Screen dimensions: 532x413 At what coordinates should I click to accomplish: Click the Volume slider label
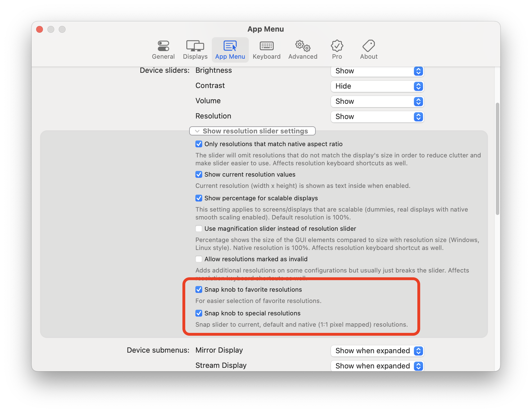tap(208, 101)
